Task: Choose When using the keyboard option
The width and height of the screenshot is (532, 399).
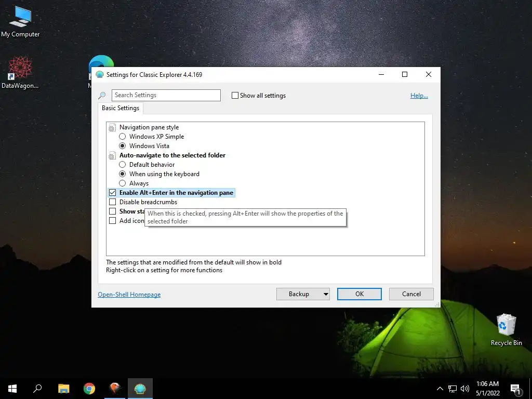Action: click(x=123, y=174)
